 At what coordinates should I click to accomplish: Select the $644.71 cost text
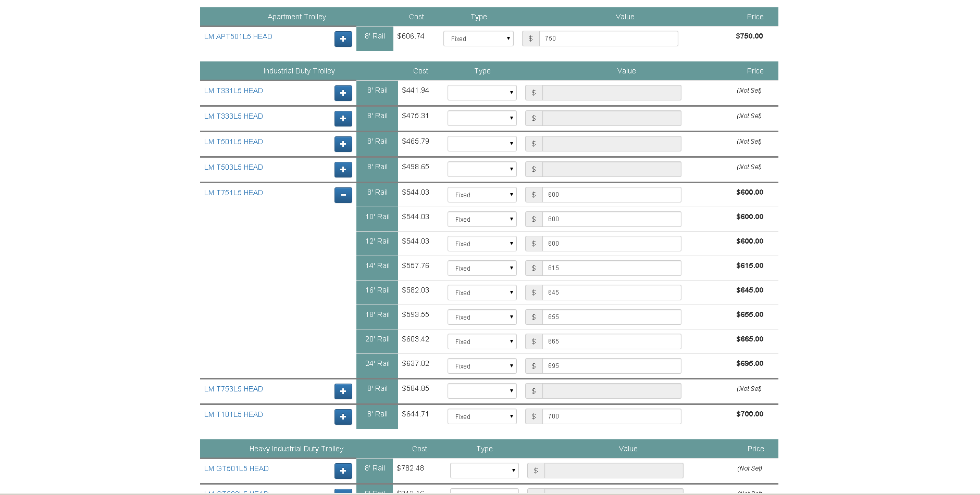(415, 414)
